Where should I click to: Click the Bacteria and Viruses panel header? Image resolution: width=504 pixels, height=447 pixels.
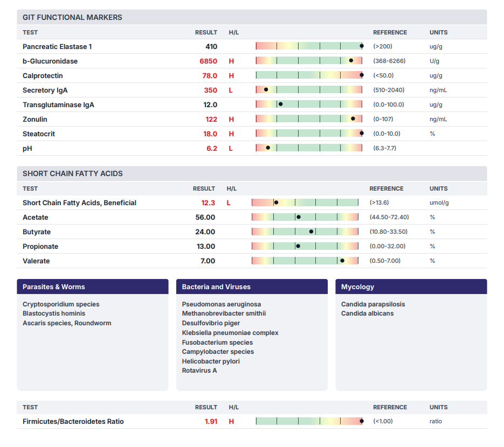(x=252, y=287)
